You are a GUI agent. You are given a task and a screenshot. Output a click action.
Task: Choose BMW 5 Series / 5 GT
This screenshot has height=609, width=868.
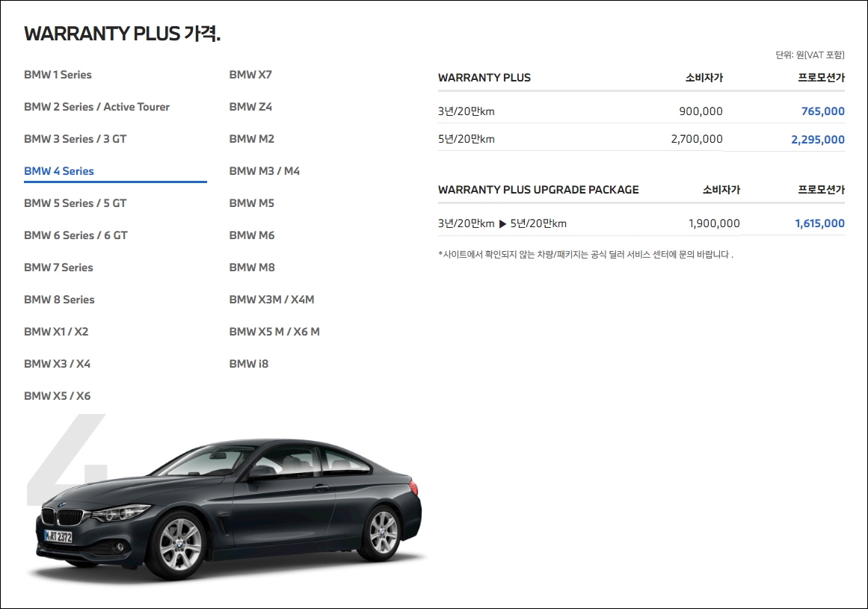76,203
